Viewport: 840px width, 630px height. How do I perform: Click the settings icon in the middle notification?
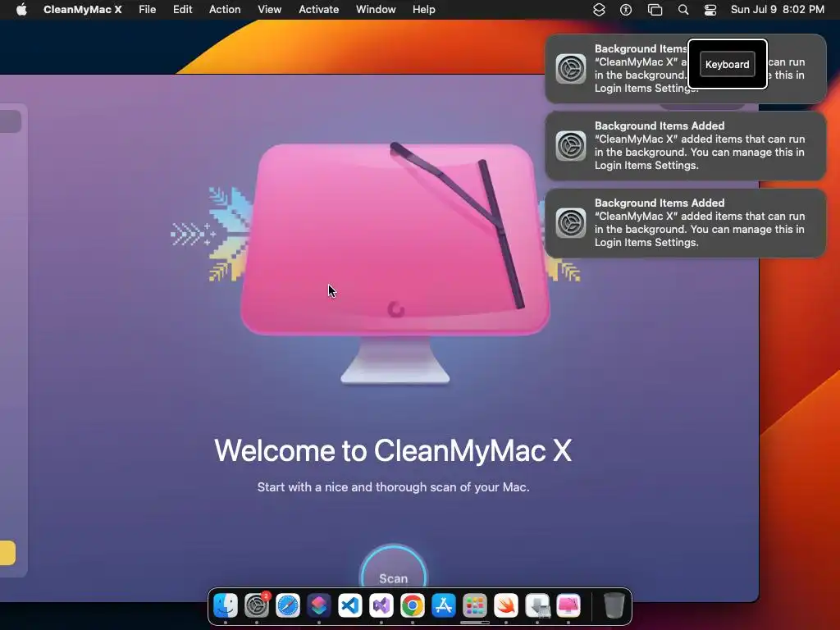point(571,146)
